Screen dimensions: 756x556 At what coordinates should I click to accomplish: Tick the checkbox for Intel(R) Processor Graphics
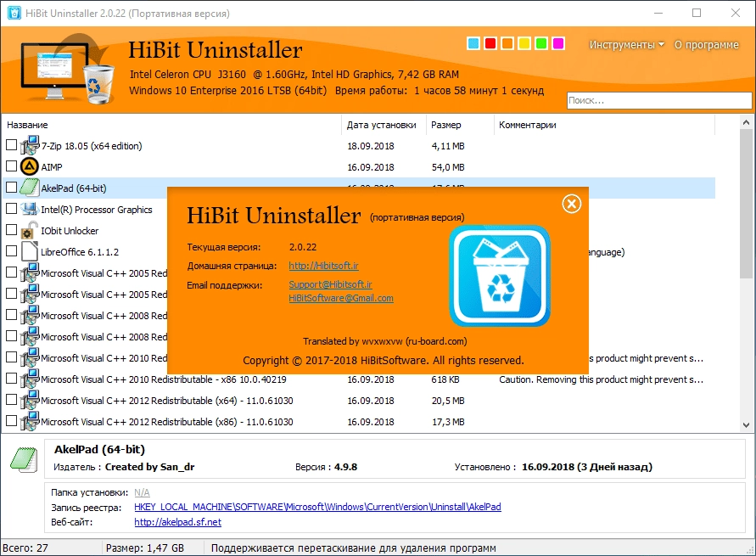[x=11, y=208]
